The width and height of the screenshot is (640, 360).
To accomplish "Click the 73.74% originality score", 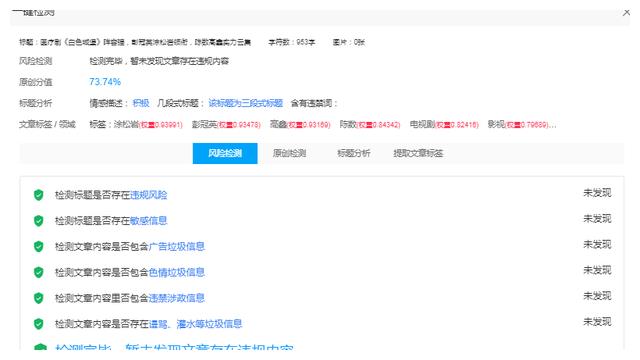I will (105, 82).
